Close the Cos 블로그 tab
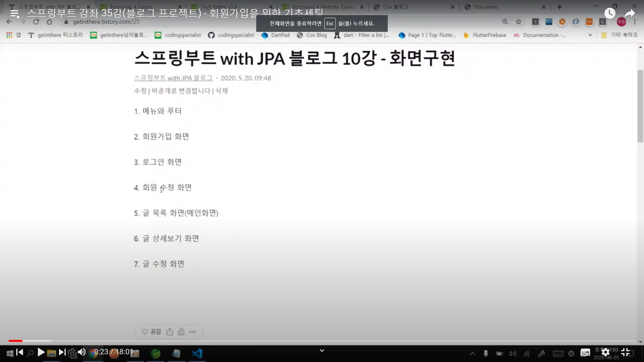Viewport: 644px width, 362px height. point(452,7)
